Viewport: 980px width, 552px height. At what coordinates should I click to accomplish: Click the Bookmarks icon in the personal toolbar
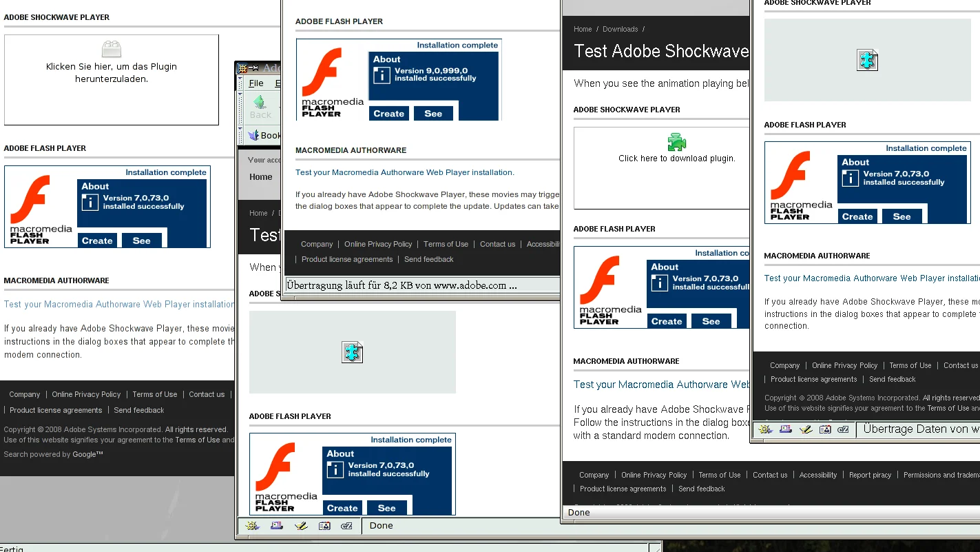tap(253, 135)
